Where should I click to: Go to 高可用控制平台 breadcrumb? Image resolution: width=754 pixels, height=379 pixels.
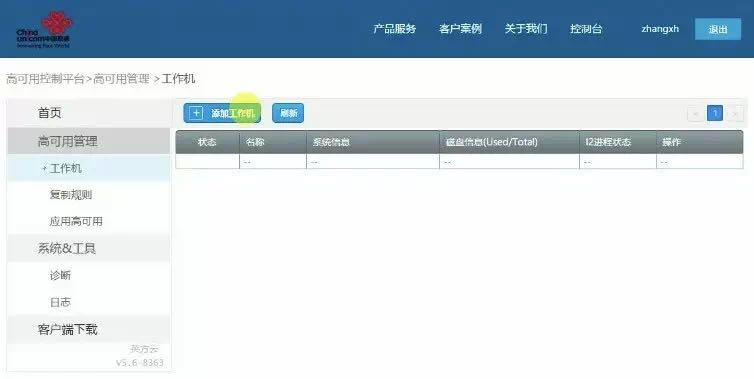(45, 79)
